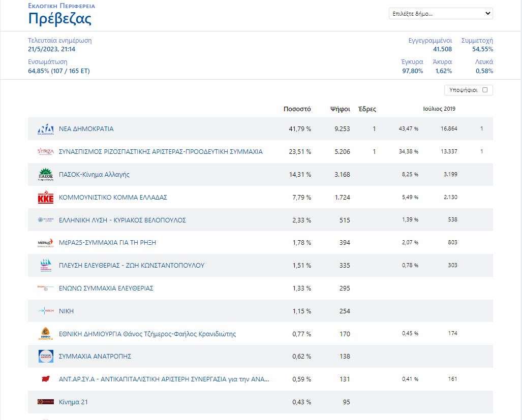522x420 pixels.
Task: Click the 5.206 votes value
Action: point(342,152)
